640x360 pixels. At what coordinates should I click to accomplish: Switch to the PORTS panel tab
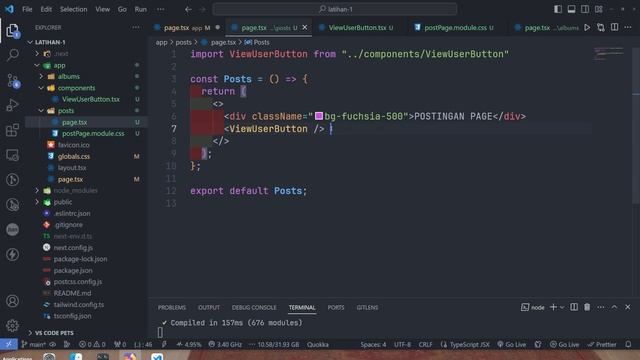336,307
